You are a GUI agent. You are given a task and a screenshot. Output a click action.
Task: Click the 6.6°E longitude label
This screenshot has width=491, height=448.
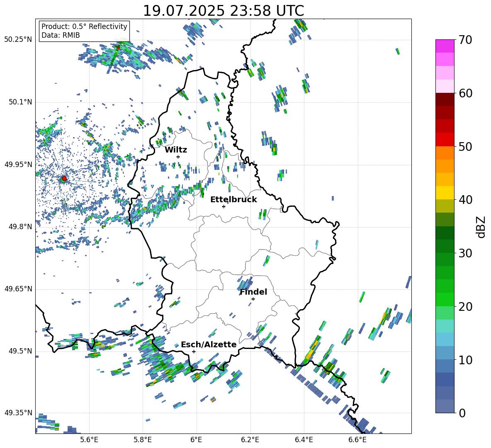click(357, 440)
